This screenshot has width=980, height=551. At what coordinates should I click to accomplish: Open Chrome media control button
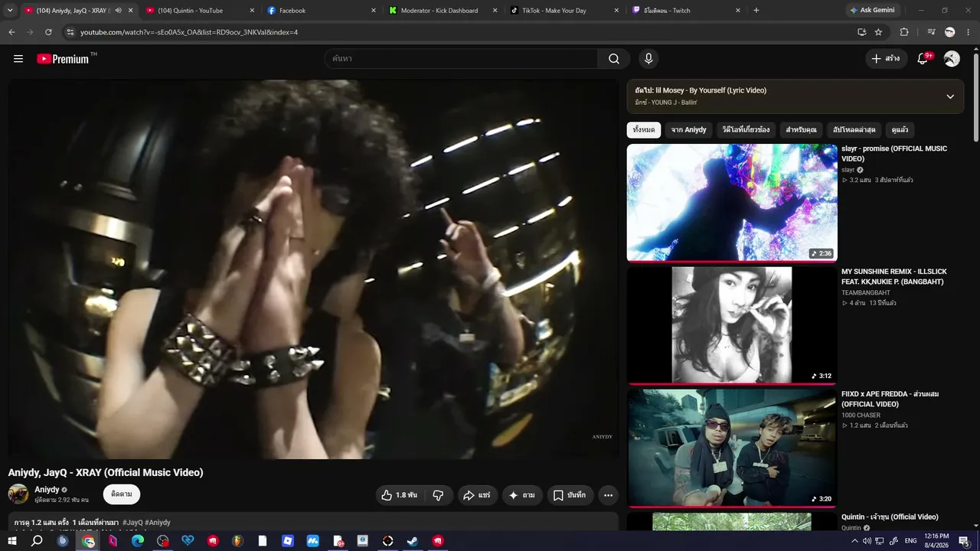[x=931, y=32]
